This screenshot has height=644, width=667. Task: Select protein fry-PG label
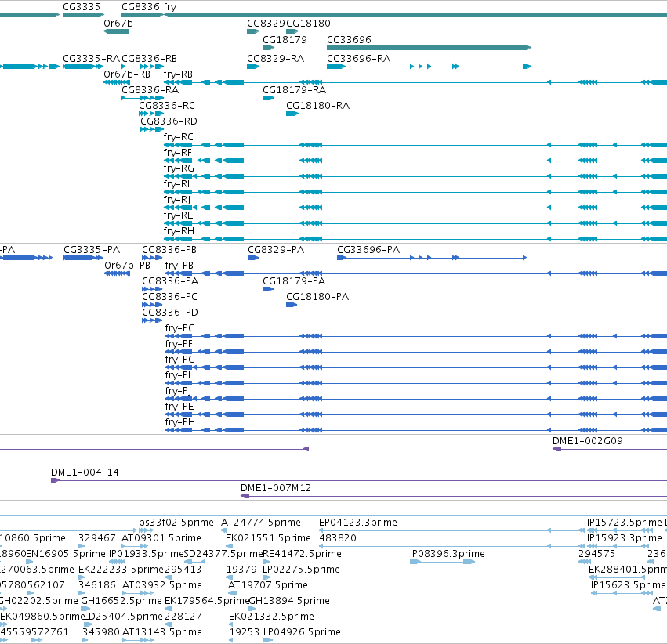click(x=180, y=359)
